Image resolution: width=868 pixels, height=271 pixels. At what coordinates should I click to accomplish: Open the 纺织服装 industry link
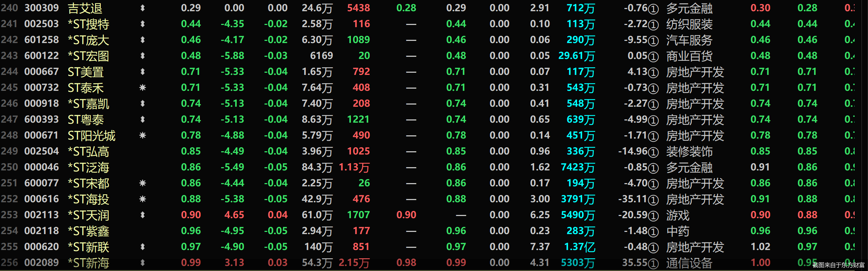(689, 24)
